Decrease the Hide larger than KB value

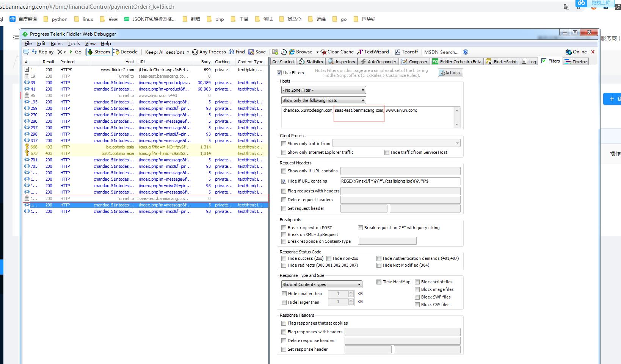click(x=351, y=304)
